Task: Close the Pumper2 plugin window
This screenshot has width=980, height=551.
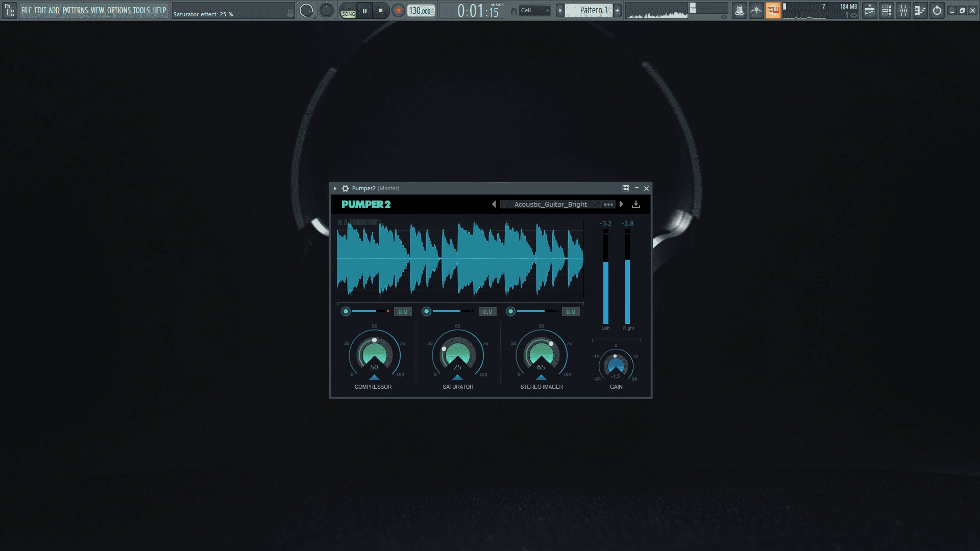Action: tap(647, 188)
